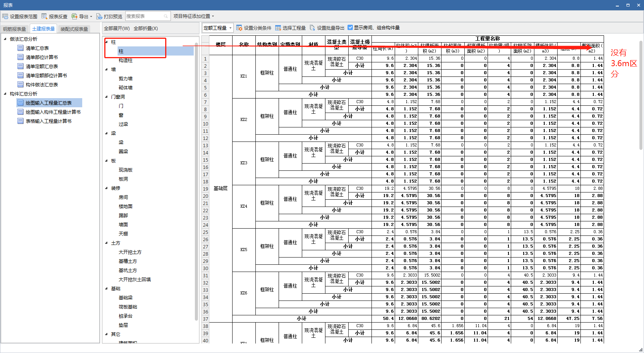
Task: Collapse the 门窗洞 category node
Action: click(x=107, y=97)
